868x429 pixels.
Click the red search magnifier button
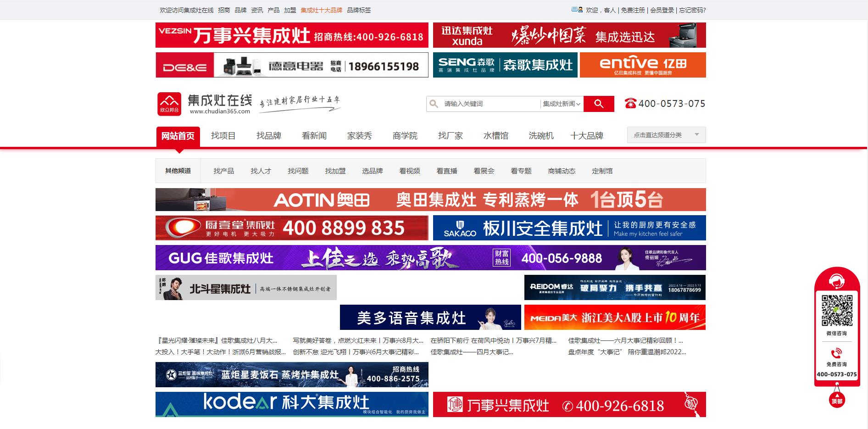pos(599,104)
